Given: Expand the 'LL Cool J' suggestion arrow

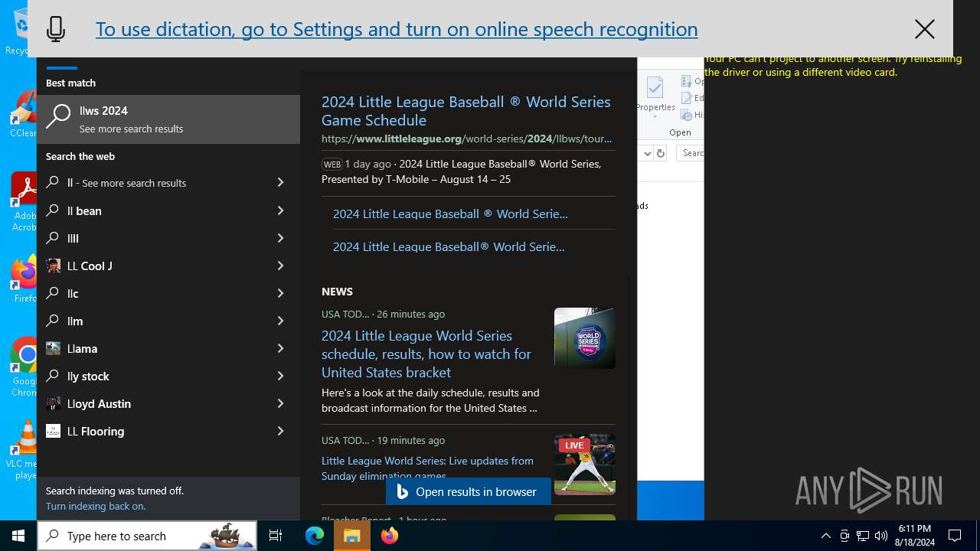Looking at the screenshot, I should click(x=280, y=266).
